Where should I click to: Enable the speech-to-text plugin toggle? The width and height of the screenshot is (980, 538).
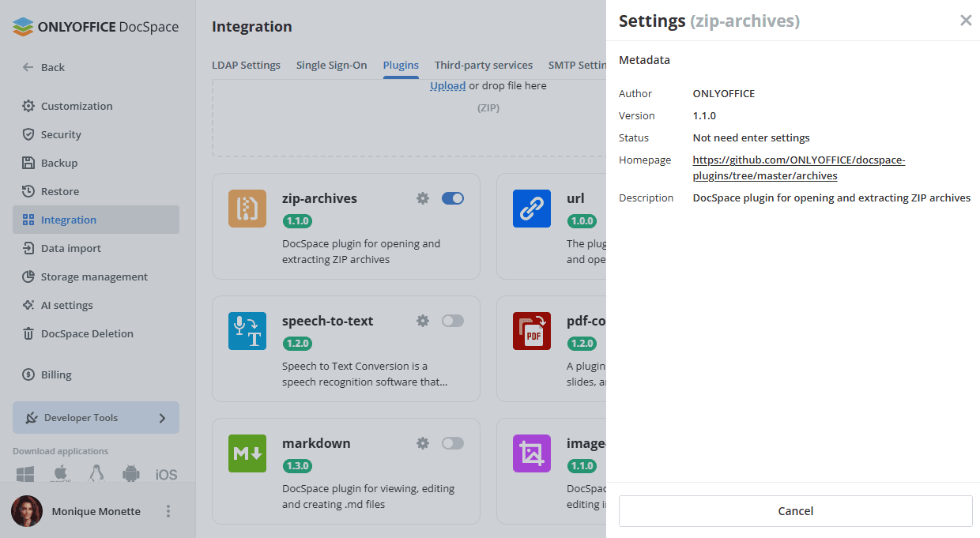pos(453,321)
